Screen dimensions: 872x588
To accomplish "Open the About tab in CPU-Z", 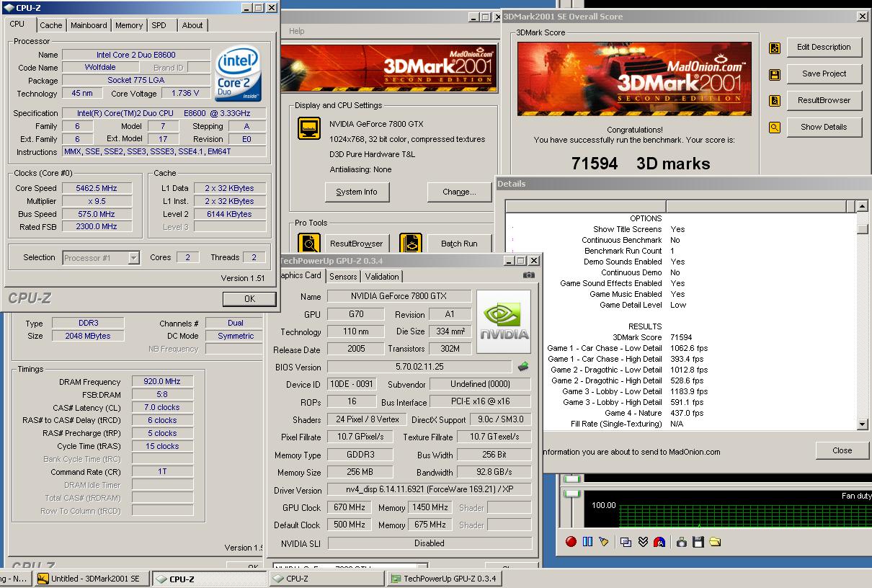I will click(192, 25).
